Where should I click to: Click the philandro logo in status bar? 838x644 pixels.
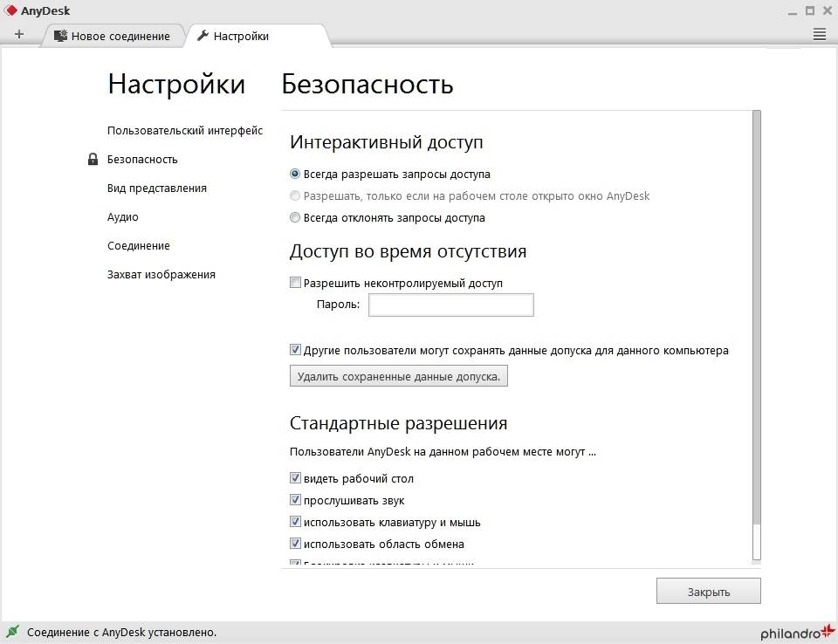(x=797, y=632)
